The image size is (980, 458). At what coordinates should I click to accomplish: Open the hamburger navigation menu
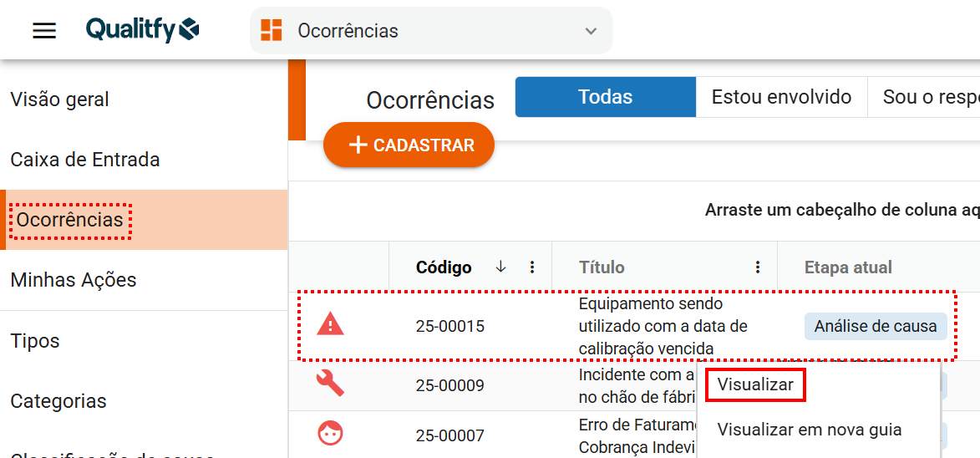pyautogui.click(x=44, y=31)
